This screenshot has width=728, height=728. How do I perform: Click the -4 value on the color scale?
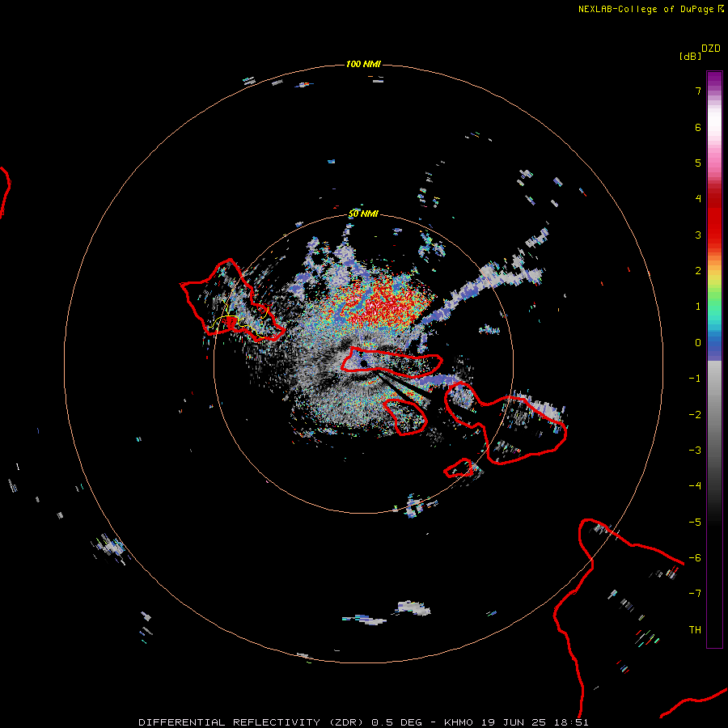[x=695, y=486]
